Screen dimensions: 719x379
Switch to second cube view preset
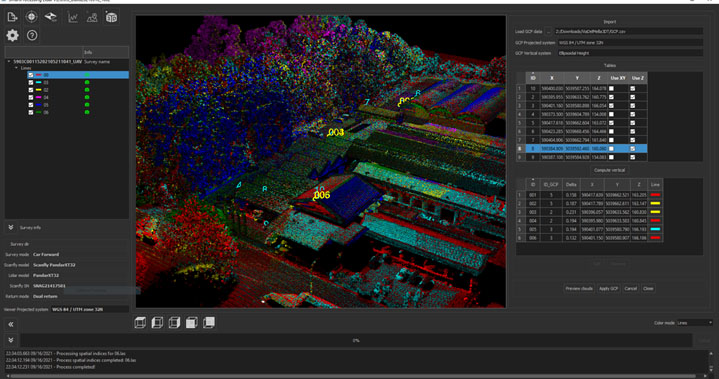click(157, 323)
